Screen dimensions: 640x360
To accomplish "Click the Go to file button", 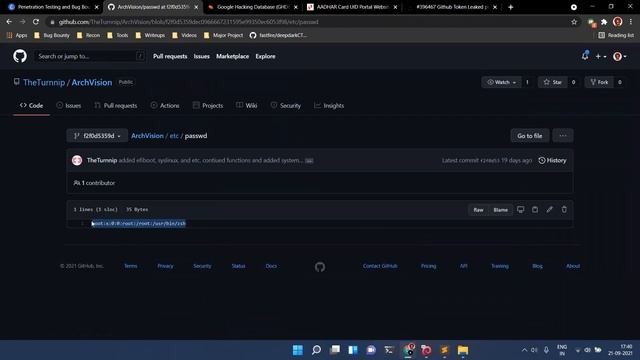I will click(x=530, y=136).
